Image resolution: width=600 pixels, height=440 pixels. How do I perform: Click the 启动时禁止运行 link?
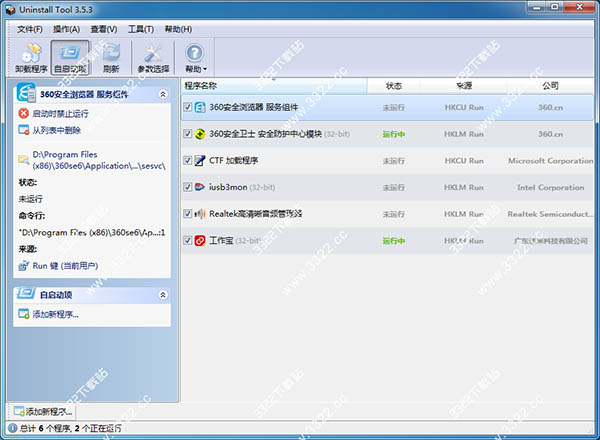[x=60, y=114]
